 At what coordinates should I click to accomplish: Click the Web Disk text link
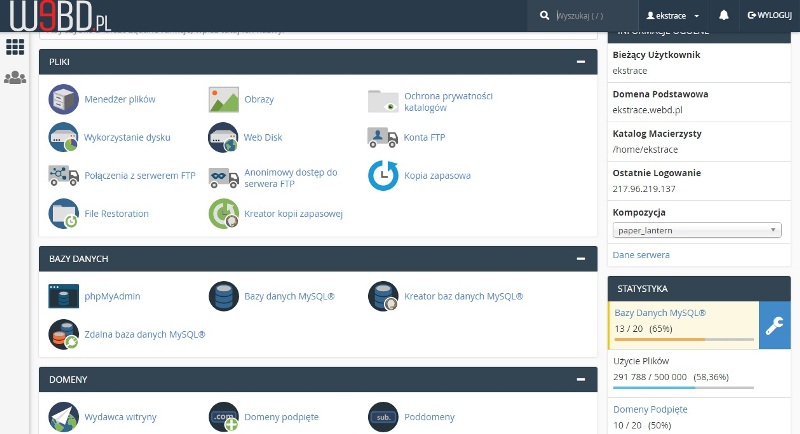coord(263,137)
